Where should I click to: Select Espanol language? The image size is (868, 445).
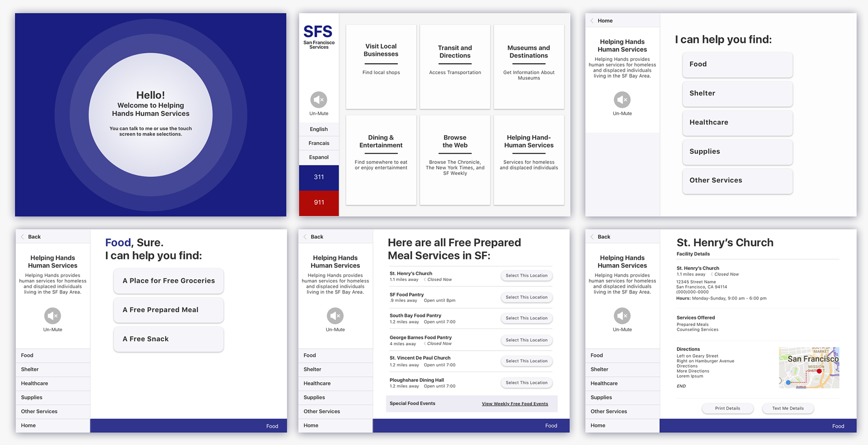[x=319, y=157]
